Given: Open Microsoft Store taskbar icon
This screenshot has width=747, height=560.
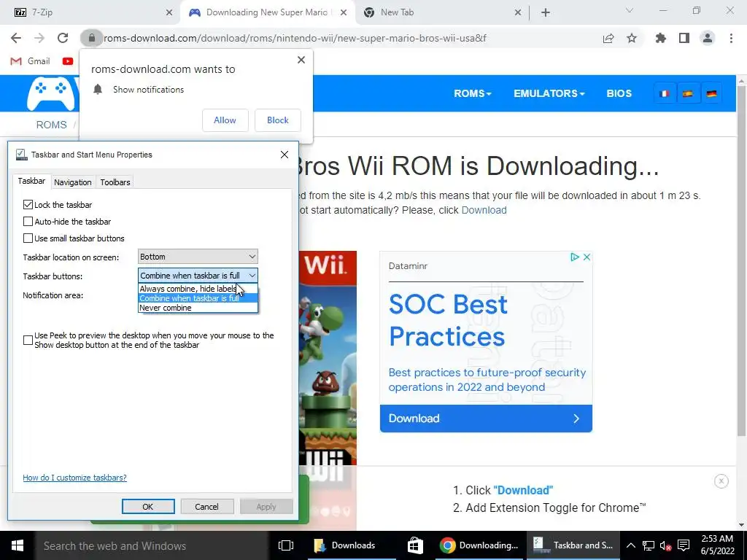Looking at the screenshot, I should click(x=415, y=545).
